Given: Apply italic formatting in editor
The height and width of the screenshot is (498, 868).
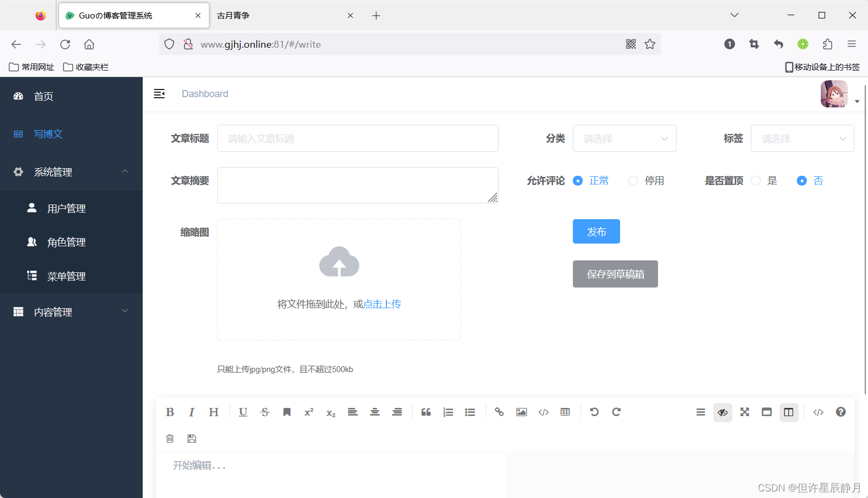Looking at the screenshot, I should click(x=192, y=412).
